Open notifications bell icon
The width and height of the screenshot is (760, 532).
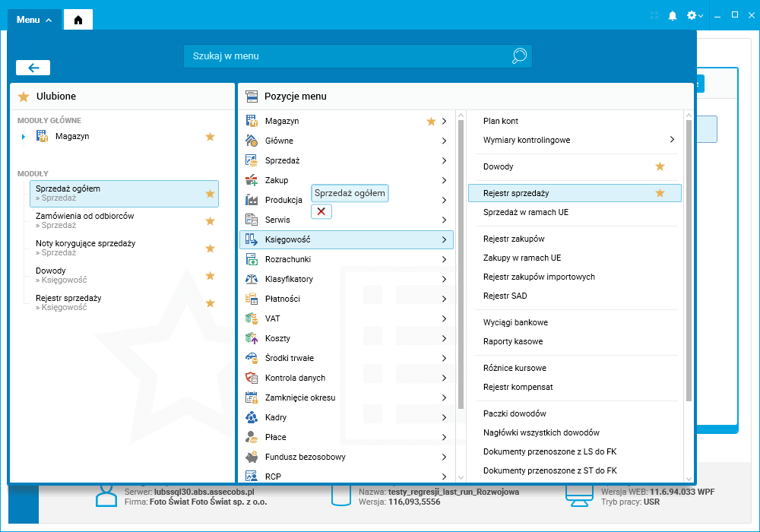(x=673, y=15)
